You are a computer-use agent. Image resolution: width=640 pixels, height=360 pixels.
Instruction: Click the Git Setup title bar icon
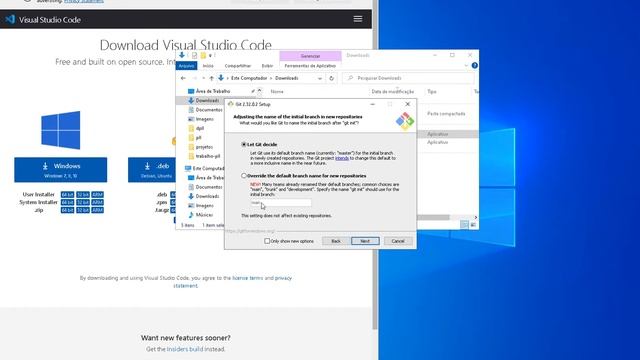point(231,104)
